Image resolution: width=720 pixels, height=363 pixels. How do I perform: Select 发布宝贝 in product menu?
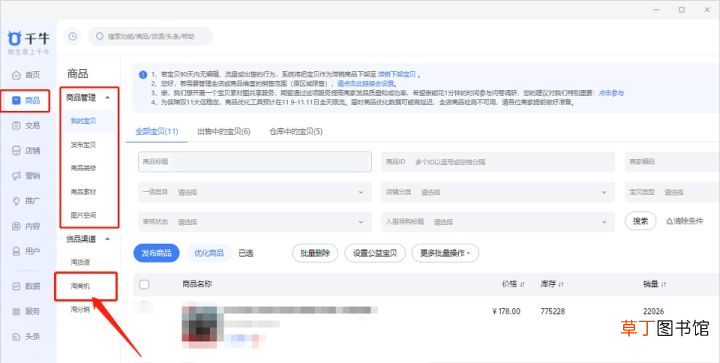(84, 145)
